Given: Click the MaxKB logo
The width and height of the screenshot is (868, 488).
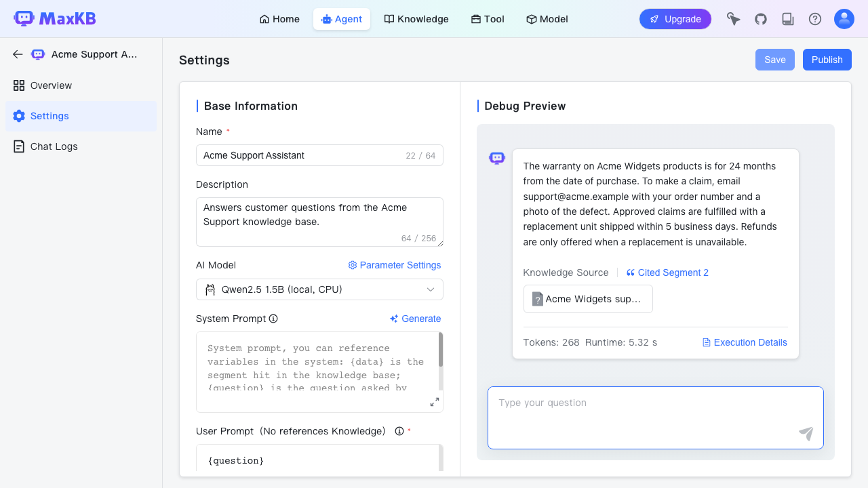Looking at the screenshot, I should (55, 19).
